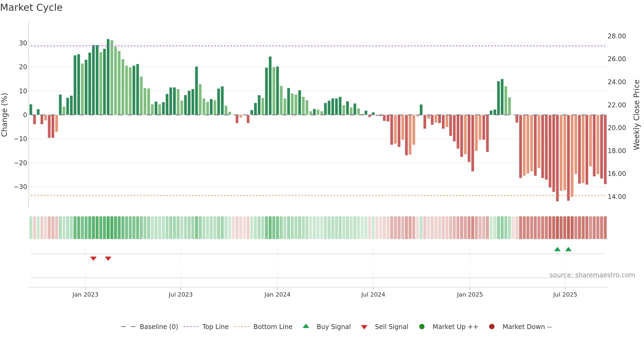Click the Jul 2025 axis label
Screen dimensions: 644x362
coord(565,294)
